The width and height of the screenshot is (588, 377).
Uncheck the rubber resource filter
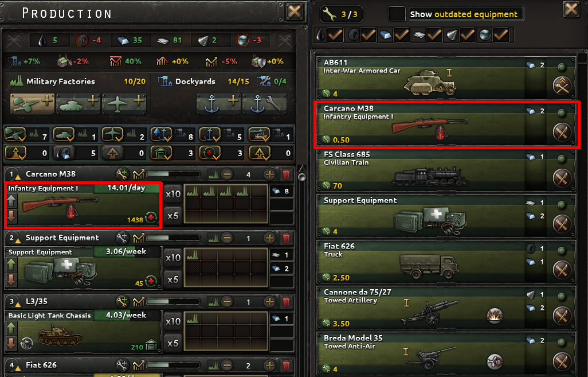tap(369, 35)
